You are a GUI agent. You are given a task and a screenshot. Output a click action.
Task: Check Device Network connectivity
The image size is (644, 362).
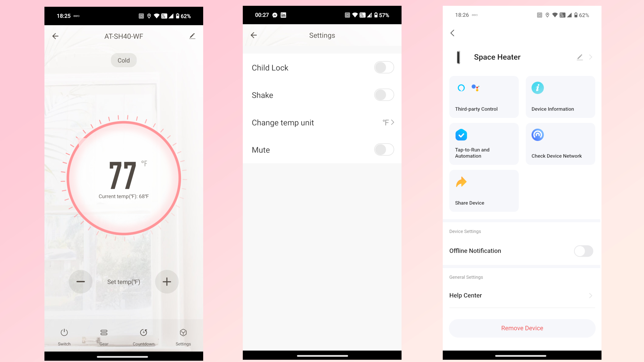[x=560, y=144]
